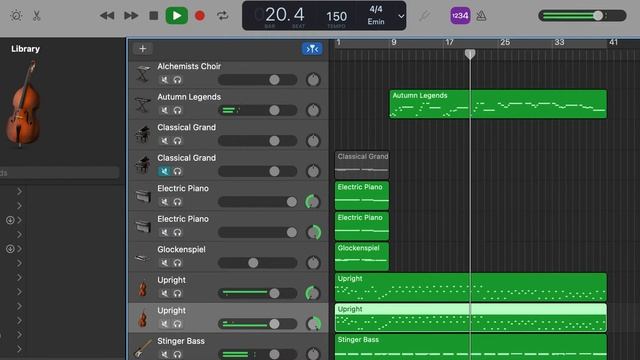The width and height of the screenshot is (640, 360).
Task: Select the first Upright track name
Action: pos(171,280)
